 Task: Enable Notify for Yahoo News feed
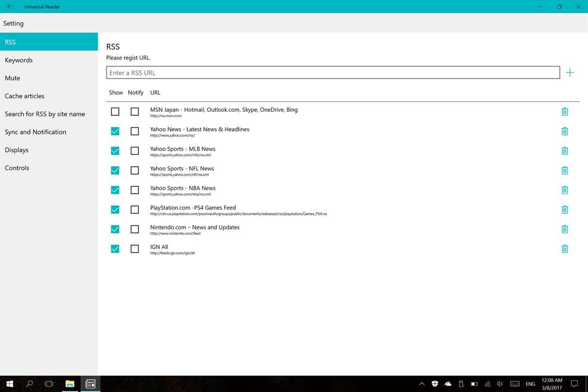click(x=135, y=131)
